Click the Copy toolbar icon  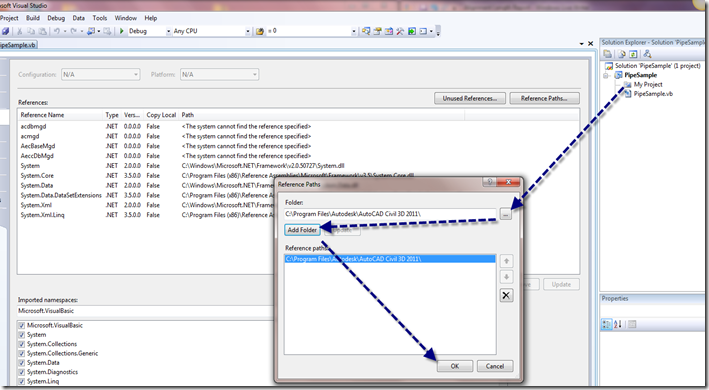tap(31, 31)
